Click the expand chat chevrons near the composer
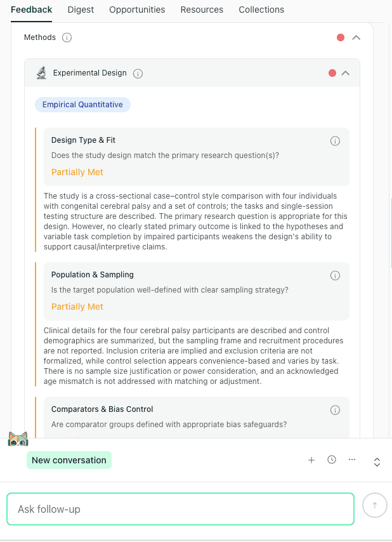Image resolution: width=392 pixels, height=542 pixels. tap(377, 462)
